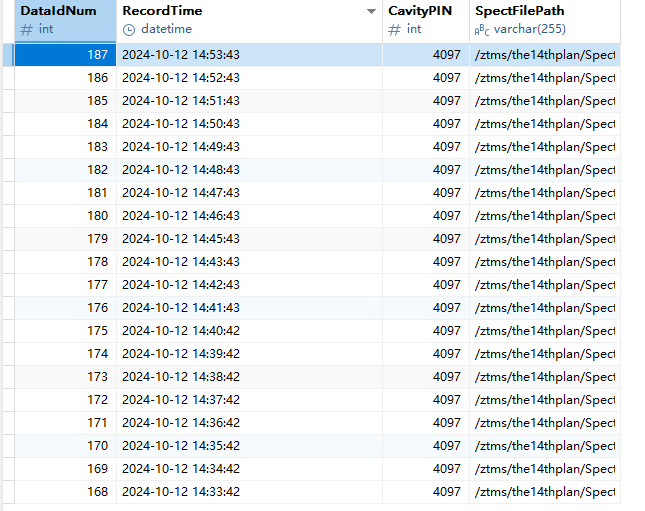Click the RecordTime column header label
645x511 pixels.
coord(161,10)
